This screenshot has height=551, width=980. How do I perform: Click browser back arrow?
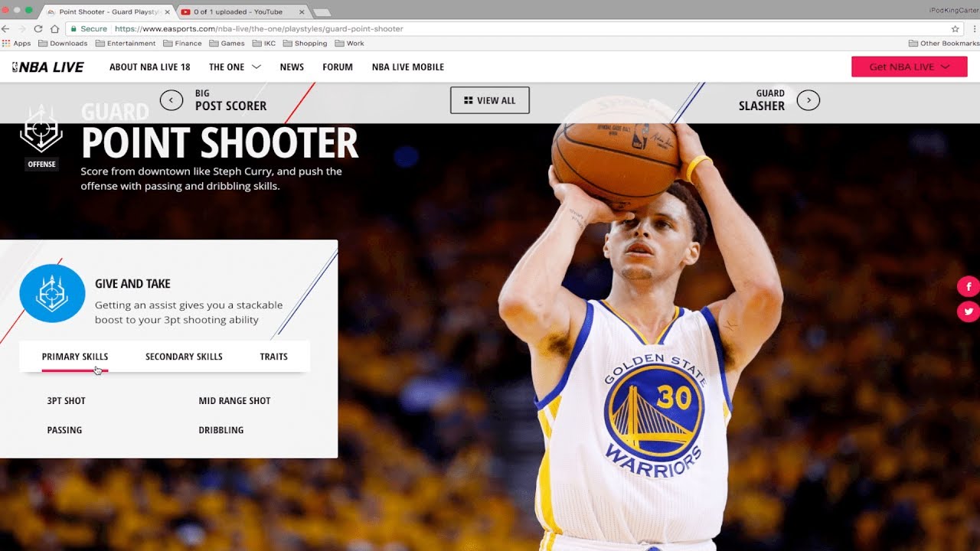(x=6, y=28)
